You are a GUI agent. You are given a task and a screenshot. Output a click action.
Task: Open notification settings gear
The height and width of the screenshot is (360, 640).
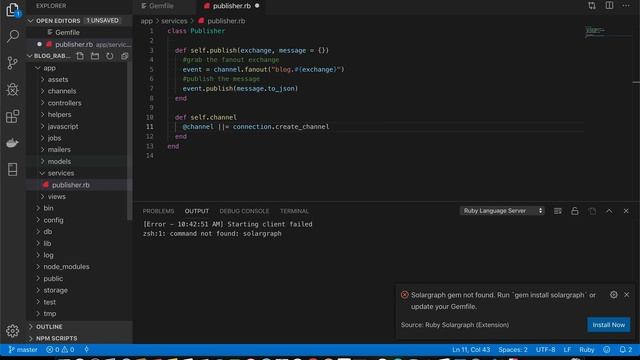click(613, 295)
